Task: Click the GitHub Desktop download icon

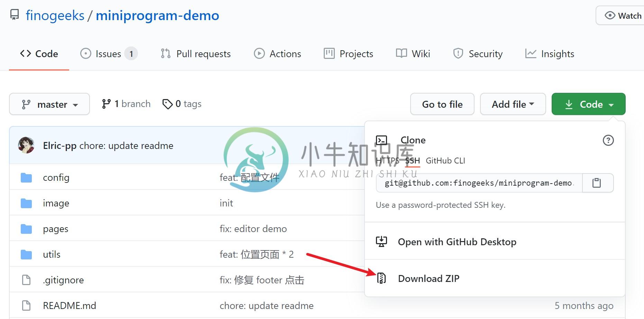Action: 381,241
